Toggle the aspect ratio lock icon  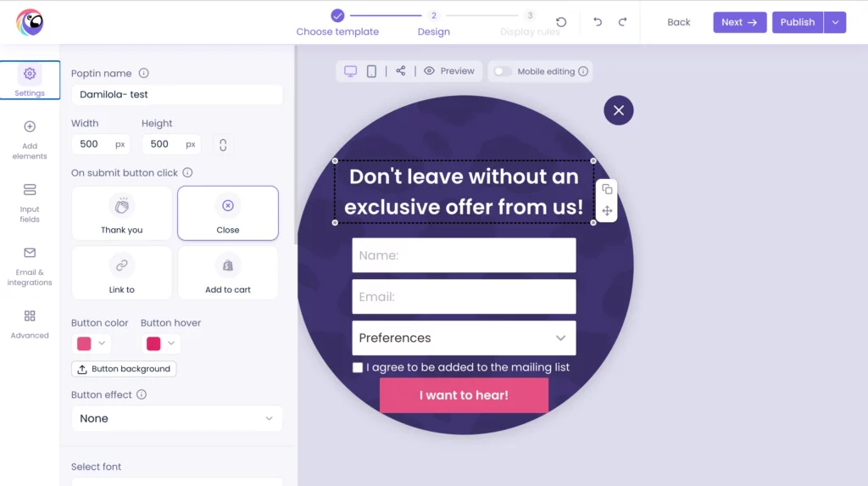tap(223, 145)
